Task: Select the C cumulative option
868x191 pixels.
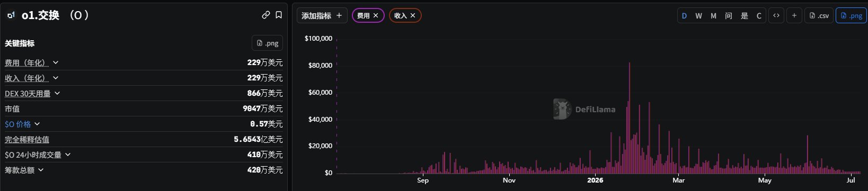Action: pyautogui.click(x=759, y=16)
